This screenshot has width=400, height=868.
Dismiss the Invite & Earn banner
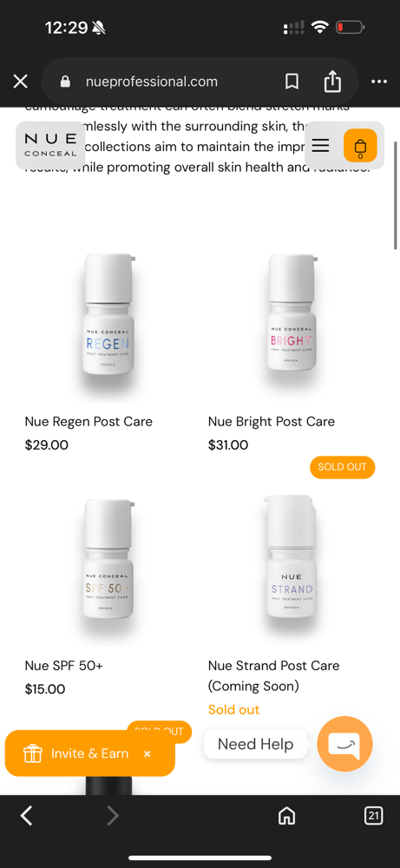coord(148,754)
